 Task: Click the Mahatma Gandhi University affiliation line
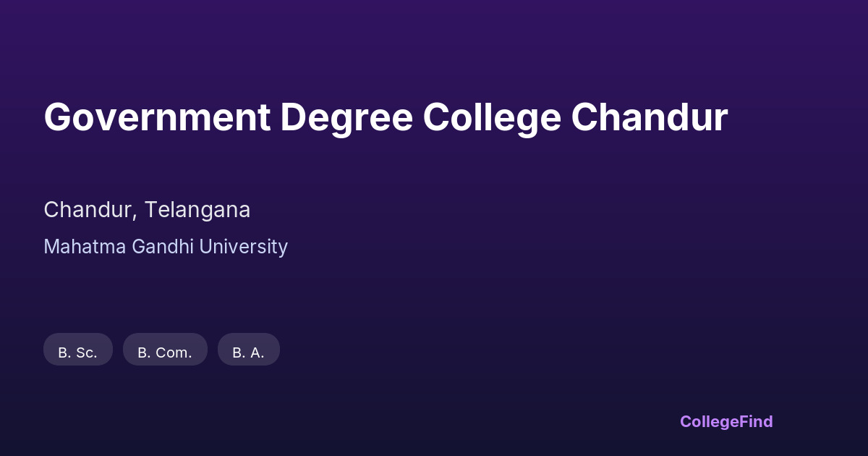click(x=166, y=247)
